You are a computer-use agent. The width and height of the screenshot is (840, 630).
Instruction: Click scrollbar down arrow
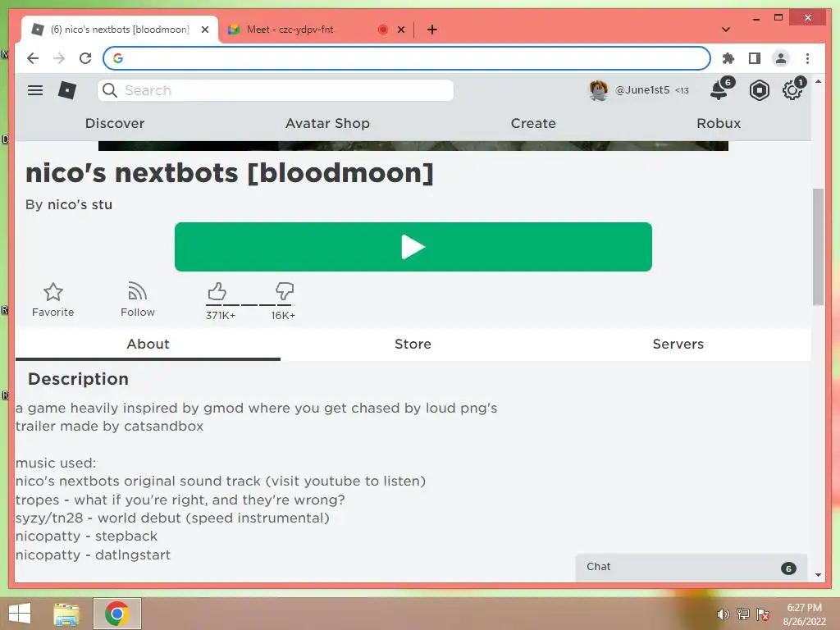point(818,575)
